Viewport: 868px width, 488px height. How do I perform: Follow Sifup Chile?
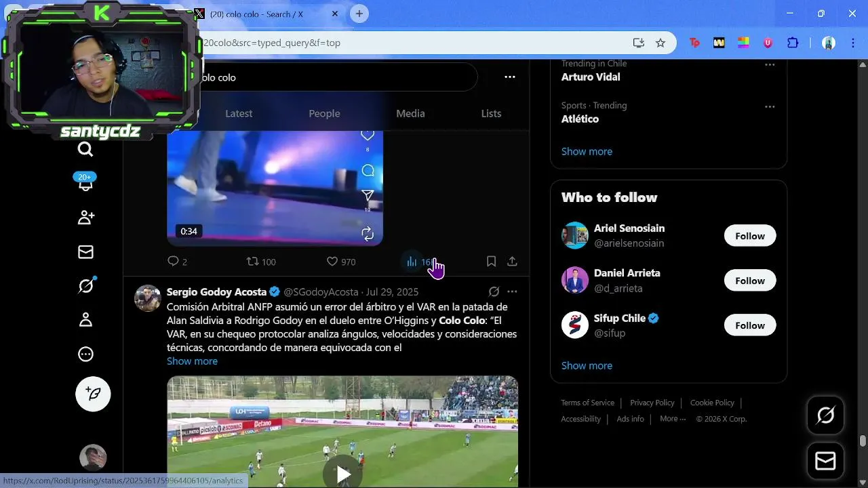[x=750, y=325]
